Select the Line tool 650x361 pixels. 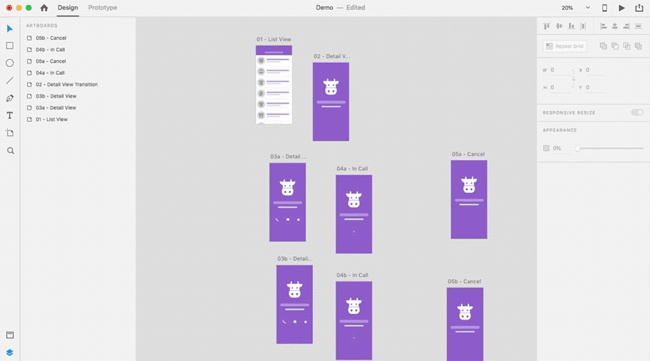pyautogui.click(x=10, y=80)
